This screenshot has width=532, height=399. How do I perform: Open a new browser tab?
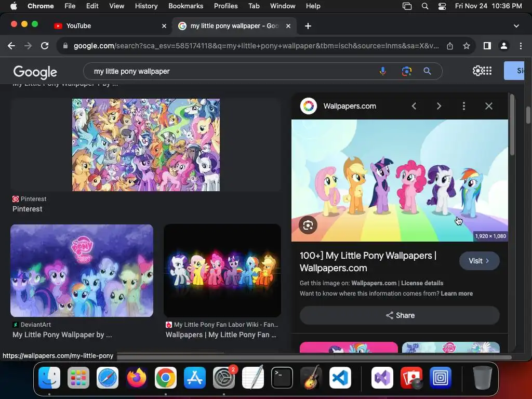[x=308, y=26]
